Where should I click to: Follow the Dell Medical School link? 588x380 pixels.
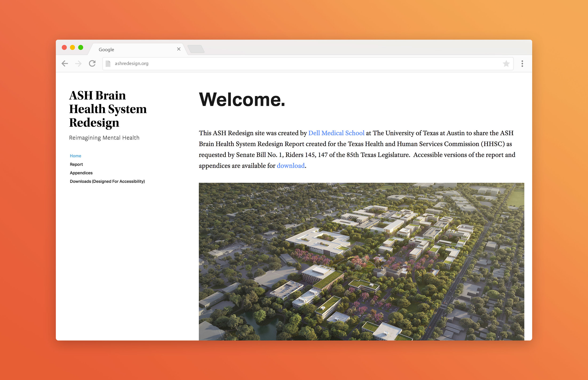click(x=336, y=133)
